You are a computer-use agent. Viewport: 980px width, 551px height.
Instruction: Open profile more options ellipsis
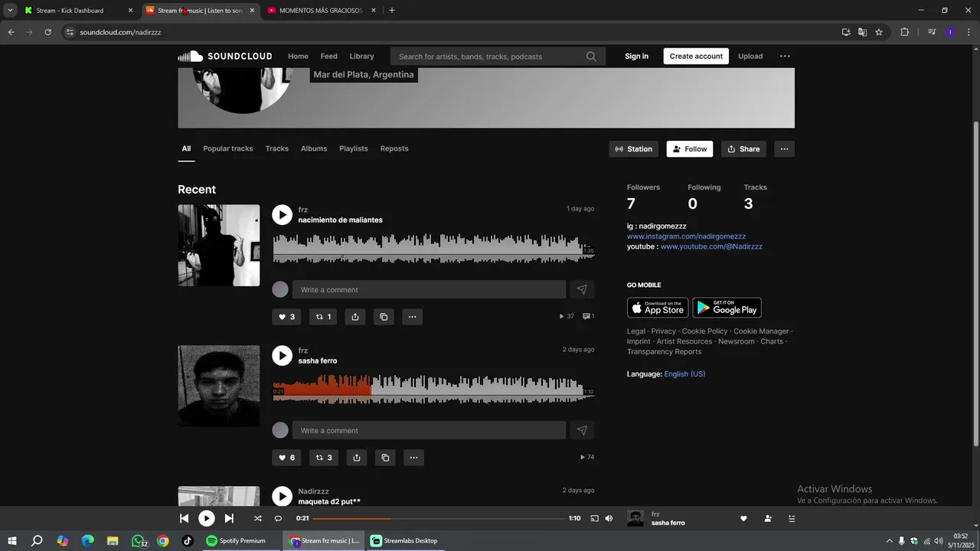784,149
